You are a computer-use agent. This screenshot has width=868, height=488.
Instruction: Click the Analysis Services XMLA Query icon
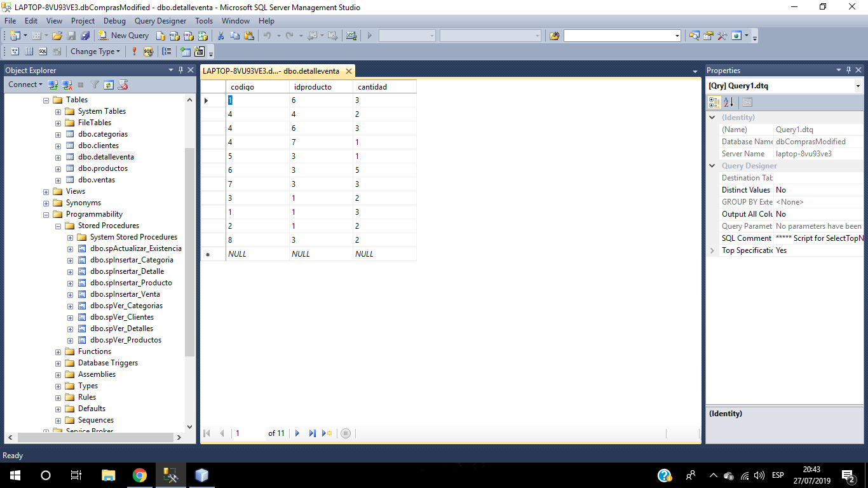click(x=202, y=36)
